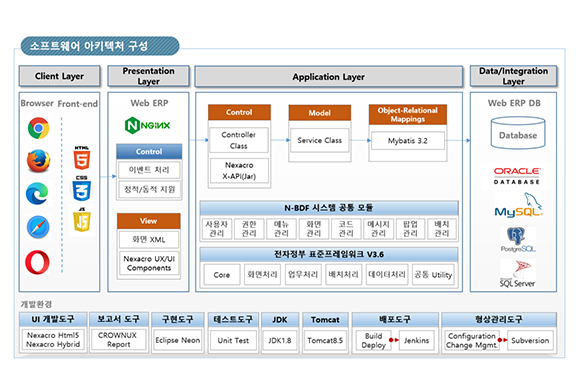Image resolution: width=580 pixels, height=392 pixels.
Task: Click the 권한 관리 module box
Action: point(249,229)
